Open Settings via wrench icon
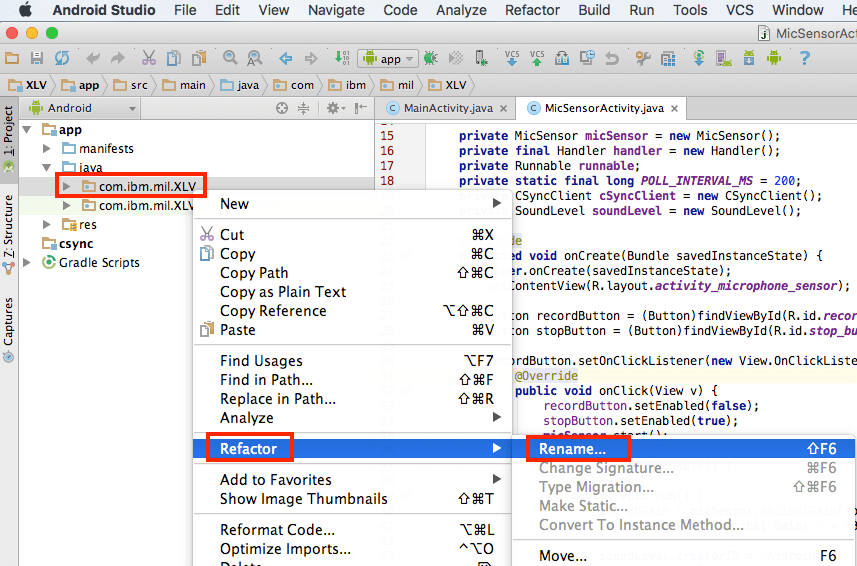Screen dimensions: 857x566 coord(643,58)
